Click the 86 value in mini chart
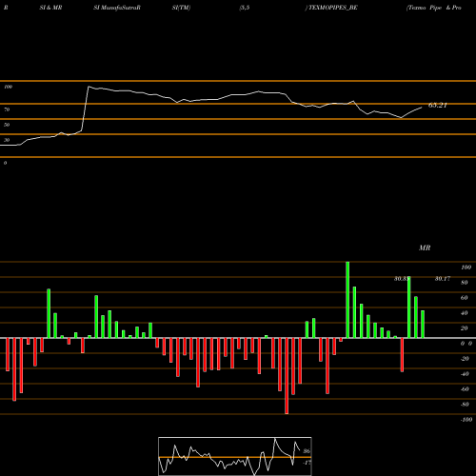The width and height of the screenshot is (476, 476). tap(307, 451)
